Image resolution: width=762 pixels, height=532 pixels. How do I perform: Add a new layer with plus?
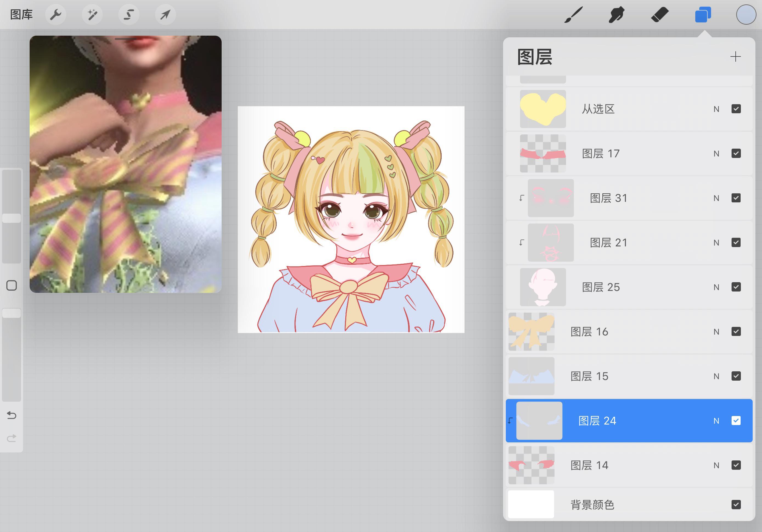tap(735, 56)
